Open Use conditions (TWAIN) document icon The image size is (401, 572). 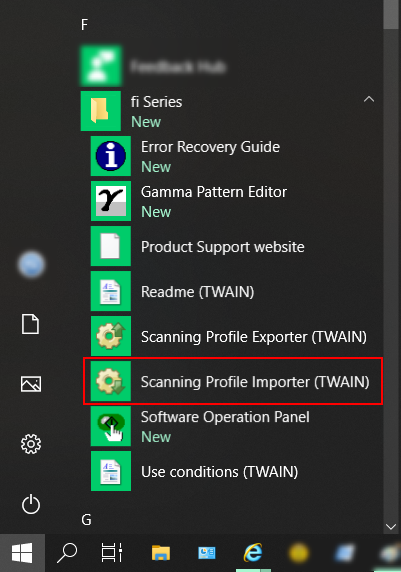[111, 471]
